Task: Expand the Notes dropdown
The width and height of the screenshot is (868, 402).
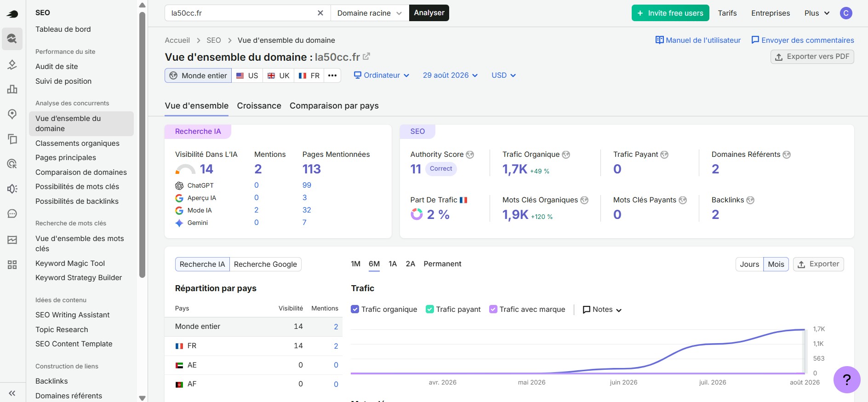Action: [602, 310]
